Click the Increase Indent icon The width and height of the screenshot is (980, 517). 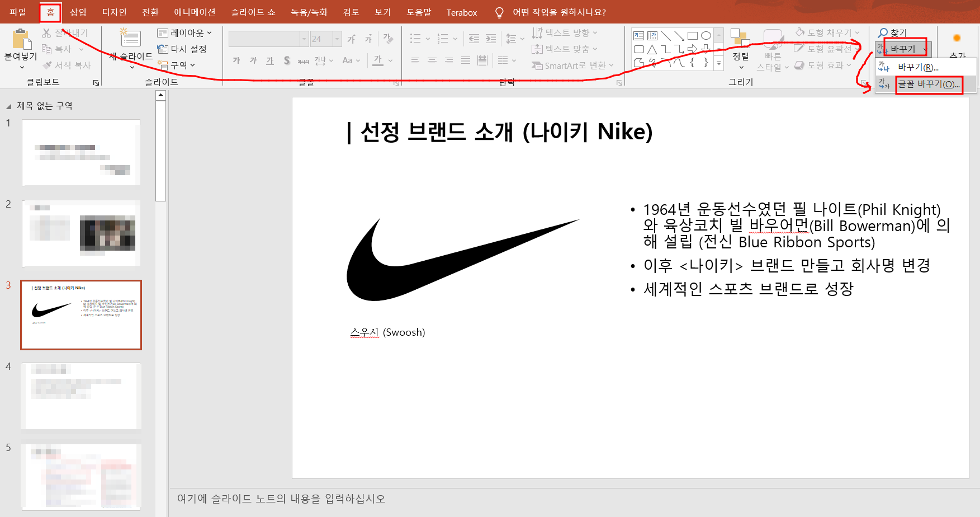point(491,39)
